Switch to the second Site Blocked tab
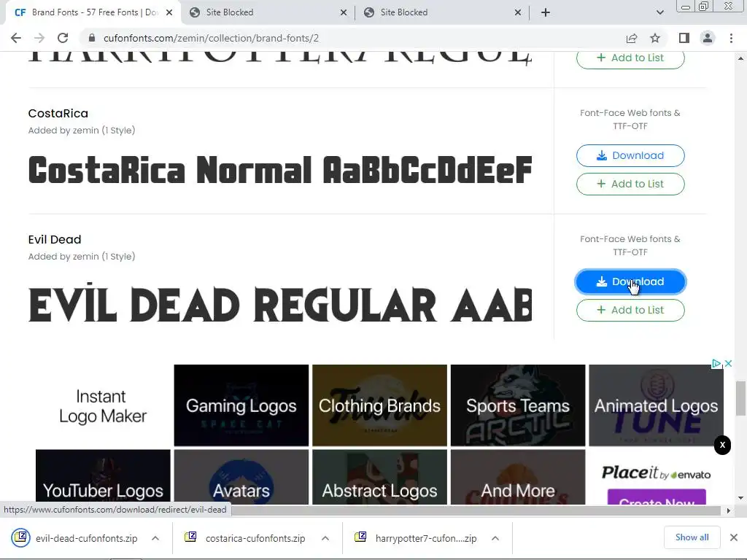The height and width of the screenshot is (560, 747). [x=442, y=12]
